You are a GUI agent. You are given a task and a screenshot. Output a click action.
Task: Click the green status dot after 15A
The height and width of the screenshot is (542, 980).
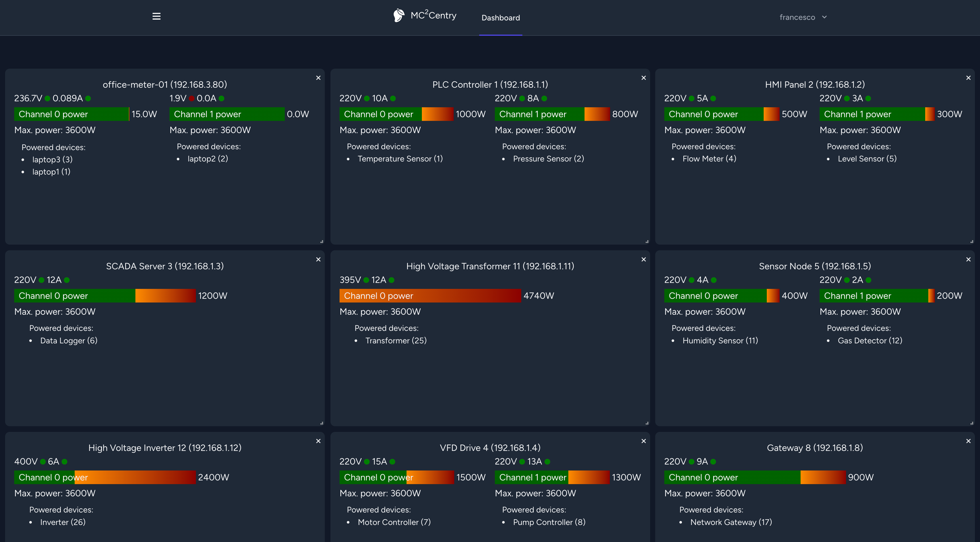click(x=393, y=462)
